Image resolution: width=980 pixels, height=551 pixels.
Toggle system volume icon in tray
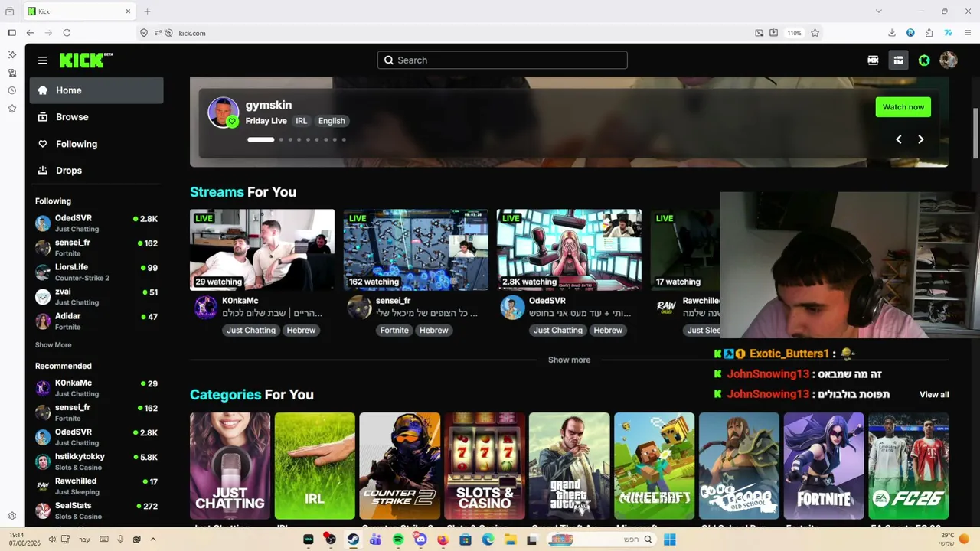tap(52, 540)
